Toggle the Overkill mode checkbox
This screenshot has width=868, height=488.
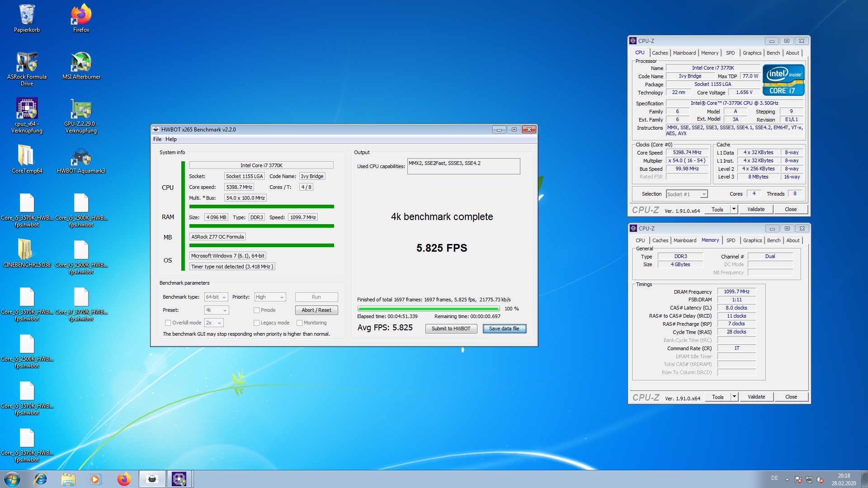[168, 323]
